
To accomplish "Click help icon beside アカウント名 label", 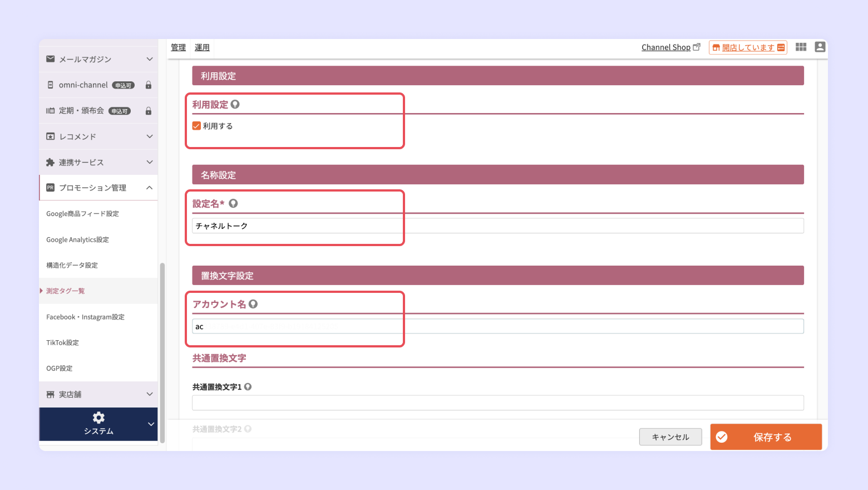I will pos(253,304).
